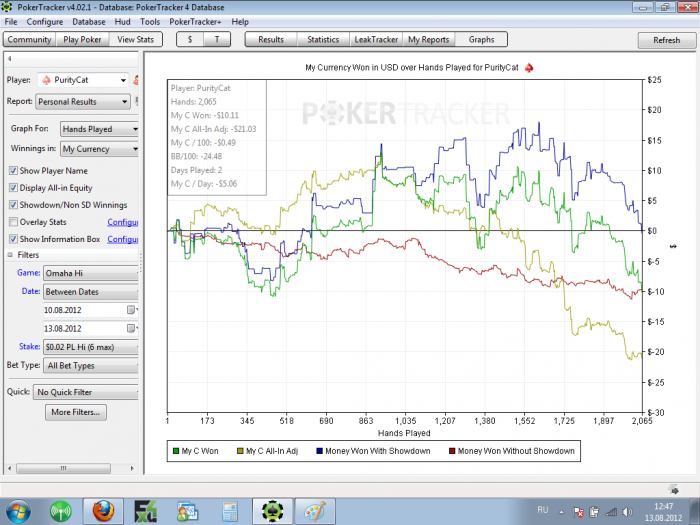Open the File menu

(11, 22)
